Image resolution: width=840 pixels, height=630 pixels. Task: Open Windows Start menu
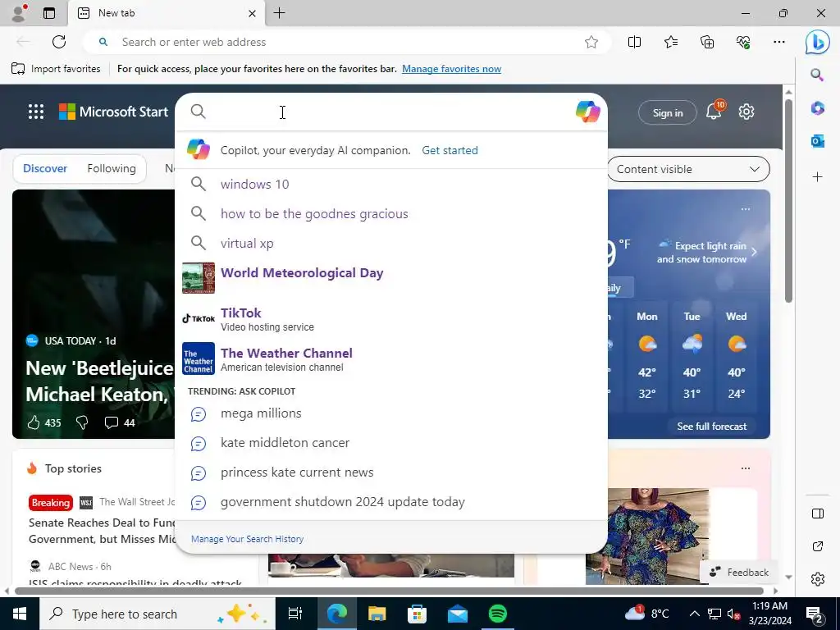tap(20, 614)
